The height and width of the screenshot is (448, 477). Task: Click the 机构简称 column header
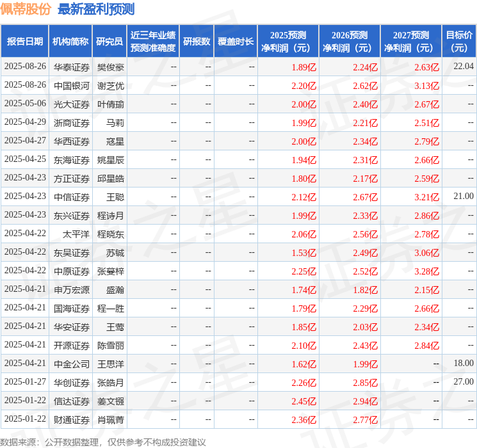(x=70, y=42)
